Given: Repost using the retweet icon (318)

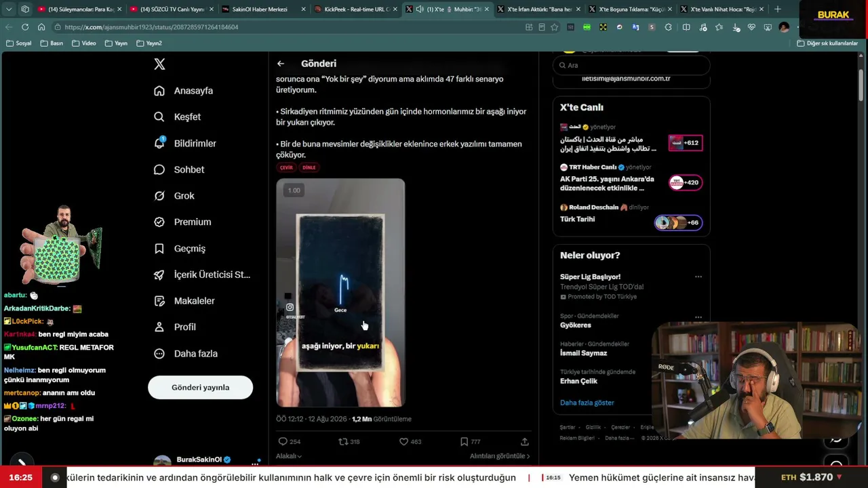Looking at the screenshot, I should (x=343, y=441).
